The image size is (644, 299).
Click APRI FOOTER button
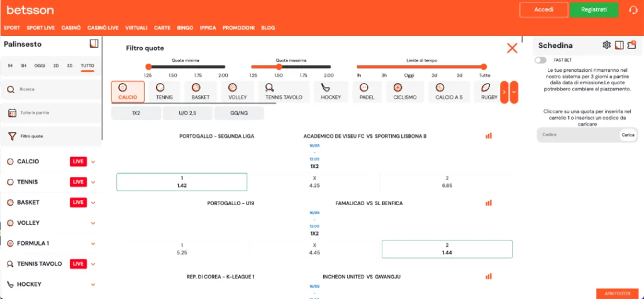(618, 293)
